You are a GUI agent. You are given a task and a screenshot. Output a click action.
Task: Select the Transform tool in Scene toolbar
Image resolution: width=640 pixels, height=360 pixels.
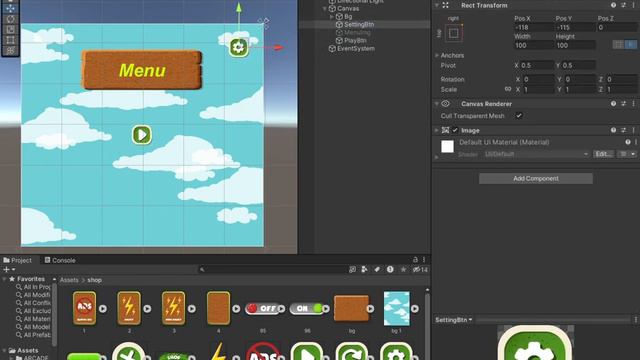[x=10, y=51]
